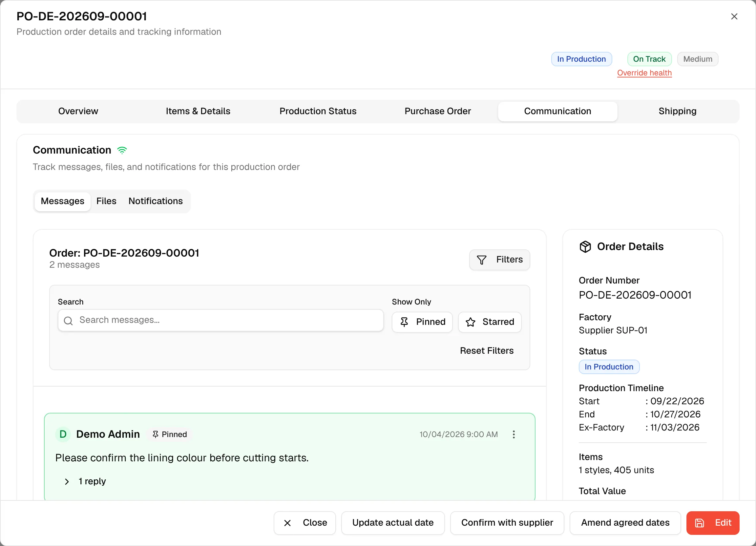The width and height of the screenshot is (756, 546).
Task: Go to the Production Status tab
Action: pyautogui.click(x=318, y=111)
